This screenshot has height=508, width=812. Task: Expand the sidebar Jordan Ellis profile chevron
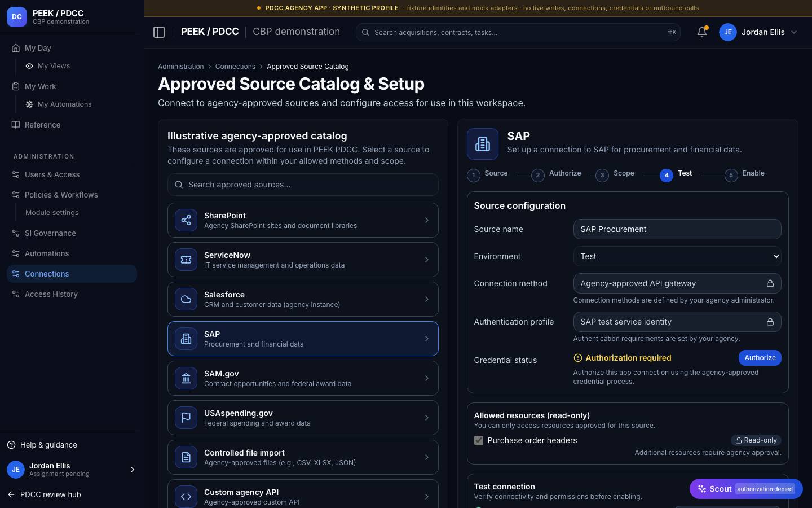[133, 470]
